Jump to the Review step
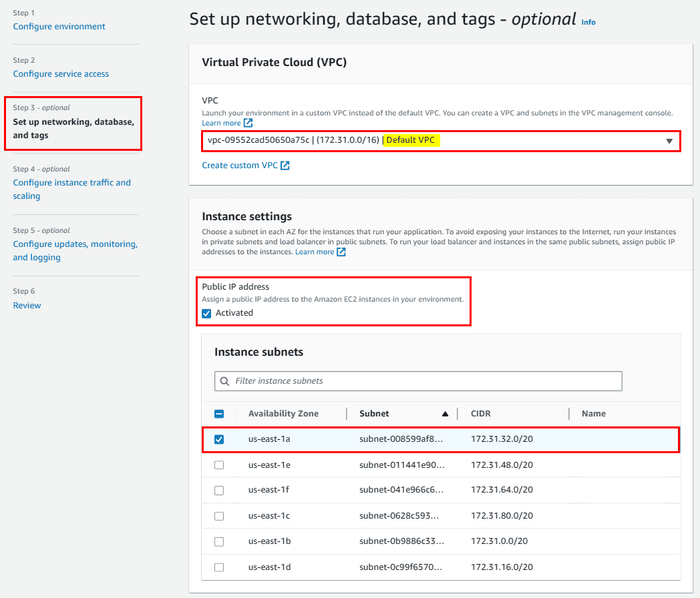Image resolution: width=700 pixels, height=598 pixels. coord(27,306)
